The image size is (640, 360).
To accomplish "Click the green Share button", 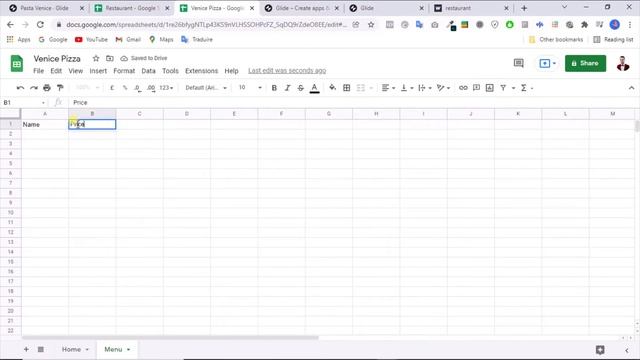I will click(585, 63).
